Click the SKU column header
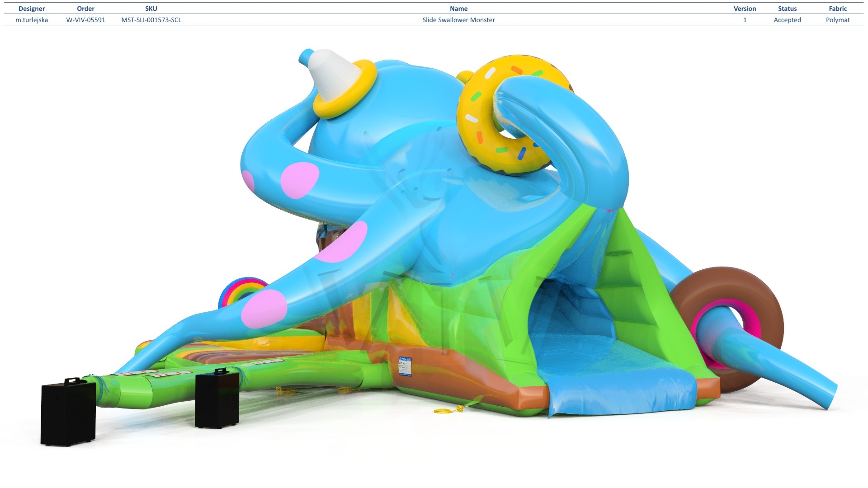 [x=151, y=9]
